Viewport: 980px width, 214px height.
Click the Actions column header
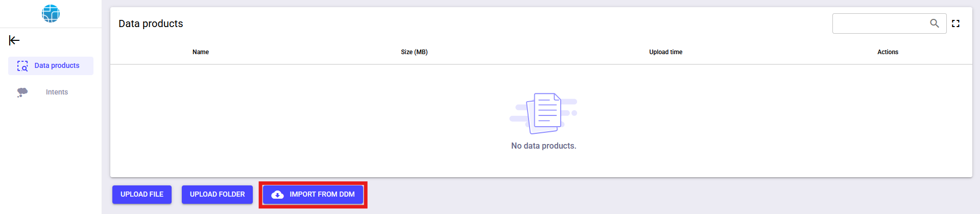tap(888, 52)
